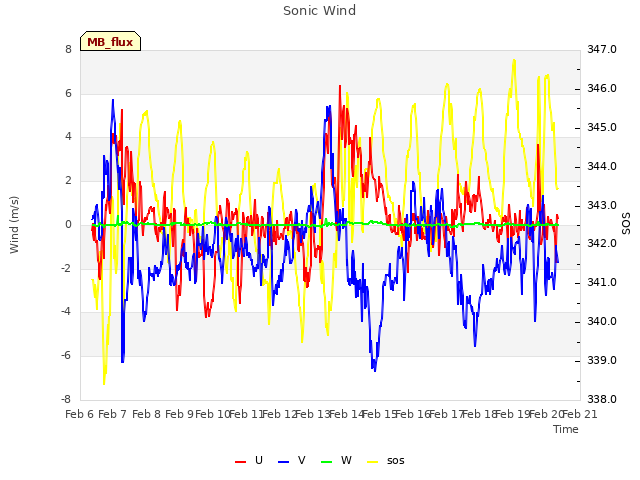Click the Feb 9 date tick
This screenshot has height=480, width=640.
[179, 414]
